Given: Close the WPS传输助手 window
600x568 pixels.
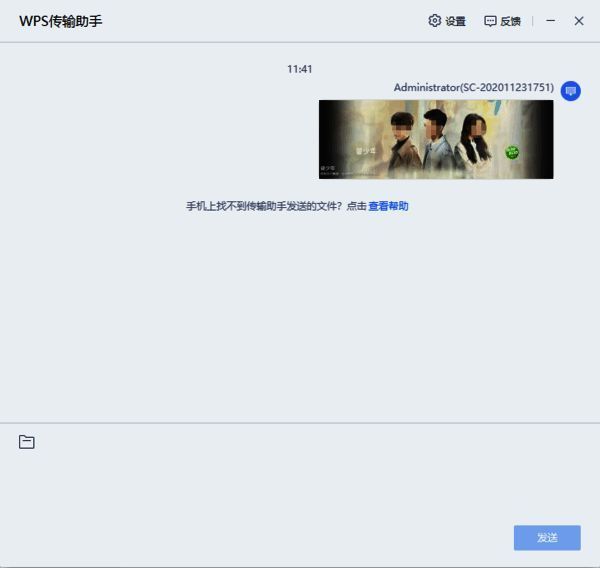Looking at the screenshot, I should 579,21.
